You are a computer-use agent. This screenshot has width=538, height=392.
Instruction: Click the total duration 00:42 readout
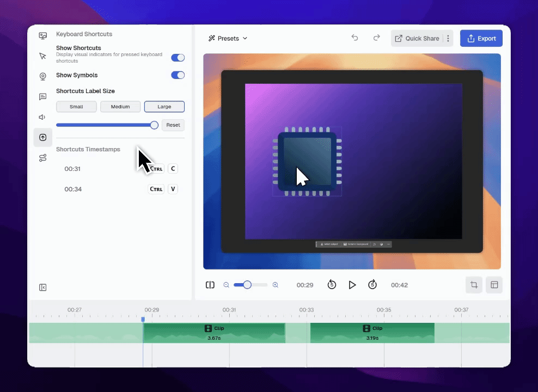[399, 285]
